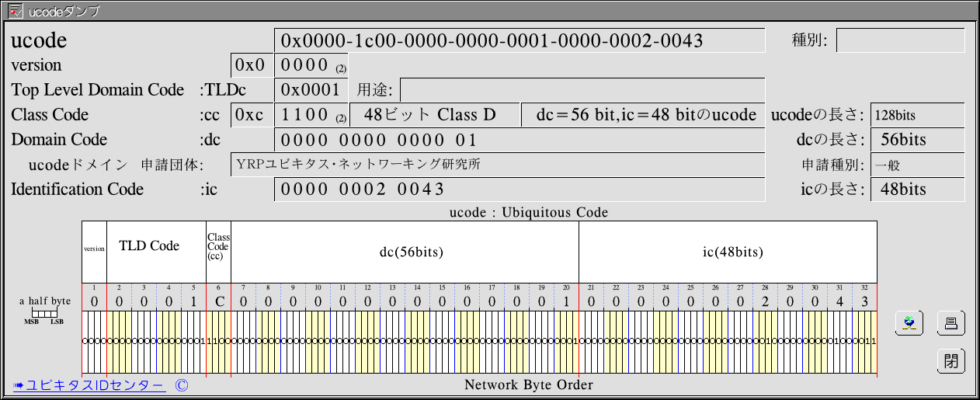Click the printer icon button

click(x=950, y=323)
